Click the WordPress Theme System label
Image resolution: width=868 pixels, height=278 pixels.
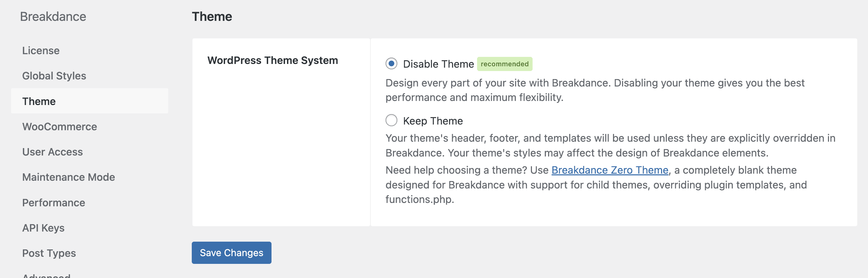click(x=272, y=60)
